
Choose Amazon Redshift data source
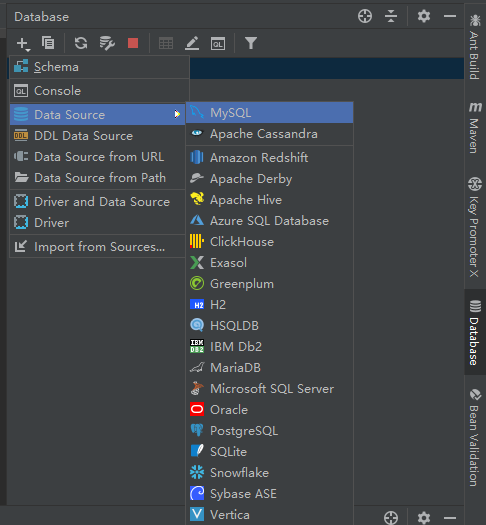coord(269,157)
